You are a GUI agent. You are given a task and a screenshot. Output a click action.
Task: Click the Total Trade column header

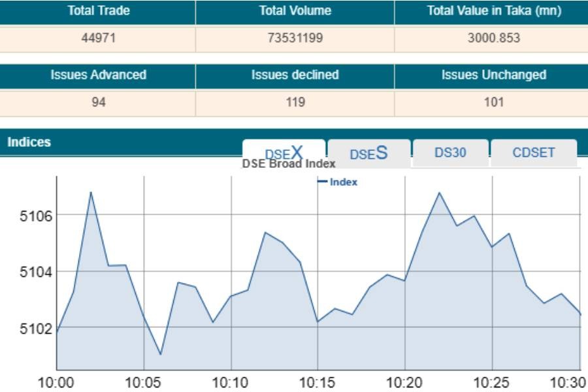pos(99,11)
